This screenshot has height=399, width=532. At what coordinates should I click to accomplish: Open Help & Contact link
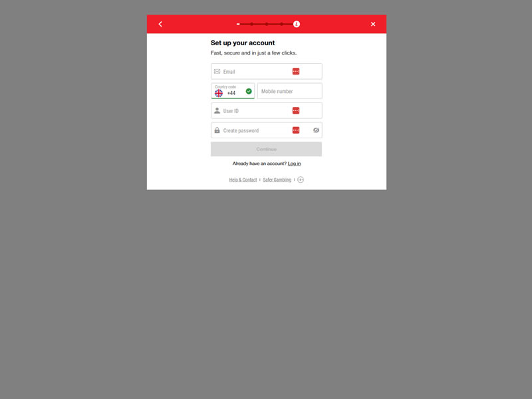pos(243,180)
